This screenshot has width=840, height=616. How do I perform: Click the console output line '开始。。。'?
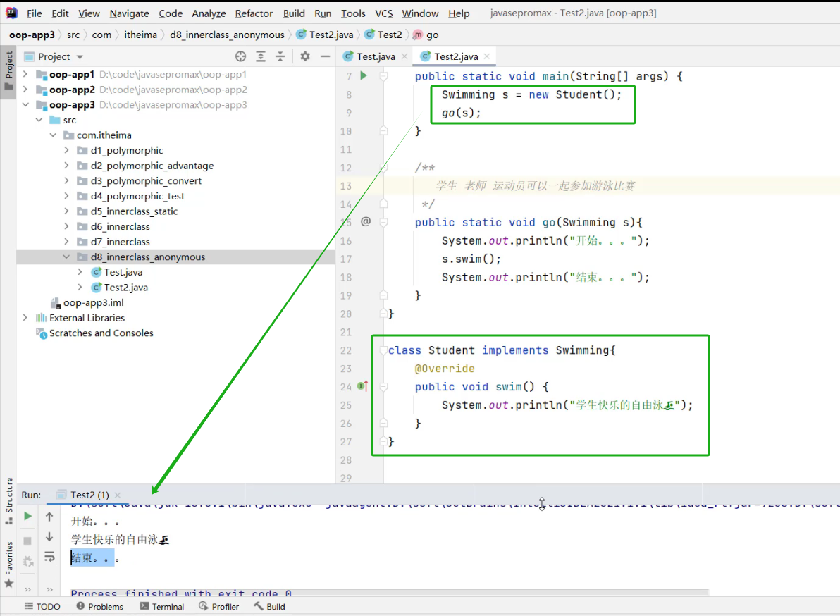click(95, 521)
